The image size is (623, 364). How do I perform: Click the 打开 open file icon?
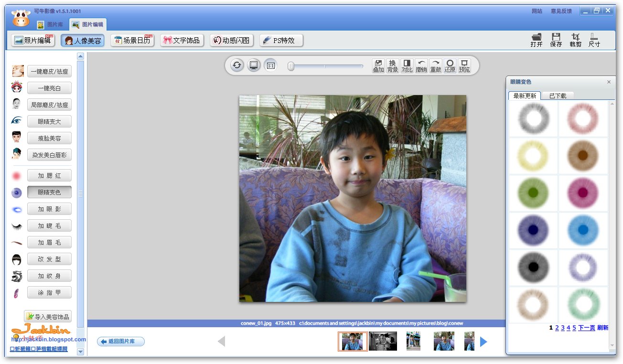click(x=537, y=40)
